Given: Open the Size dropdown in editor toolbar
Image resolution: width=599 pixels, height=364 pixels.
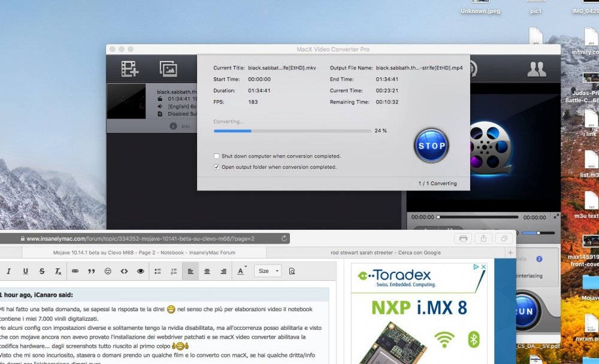Looking at the screenshot, I should coord(268,271).
